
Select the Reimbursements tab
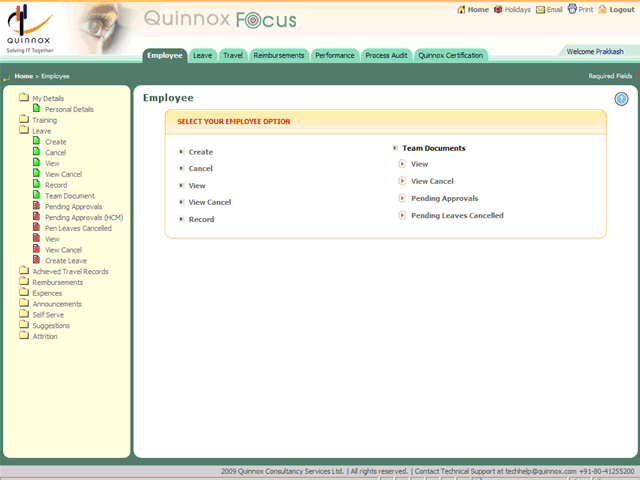(x=278, y=55)
